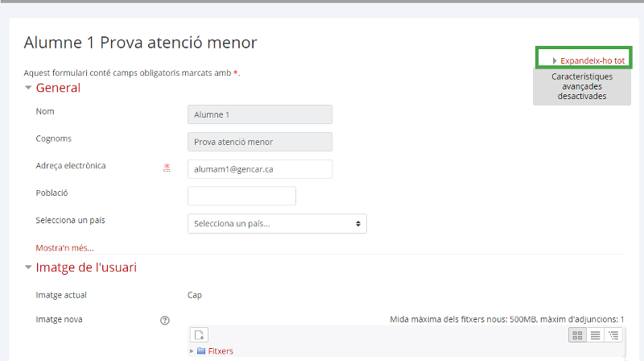
Task: Collapse the General section
Action: point(28,88)
